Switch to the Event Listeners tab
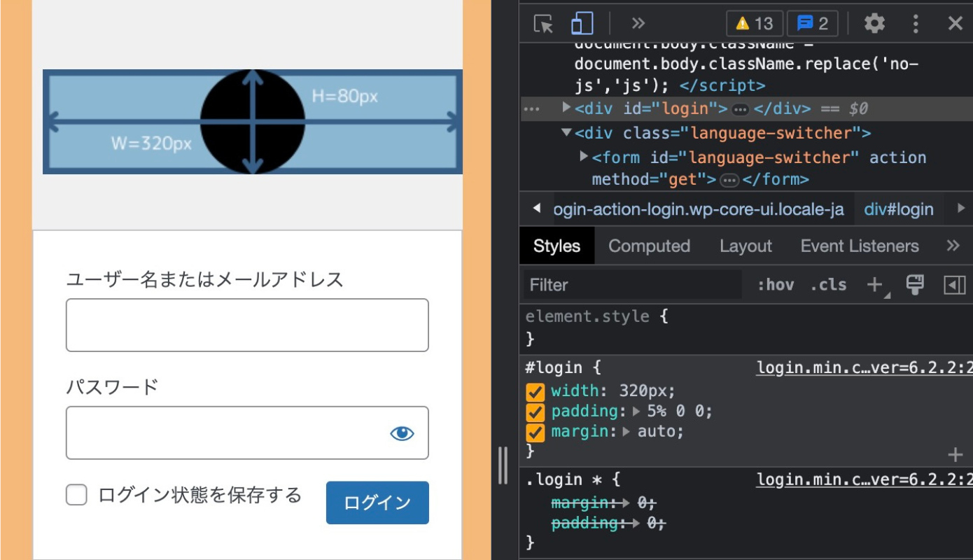Screen dimensions: 973x560 [860, 246]
